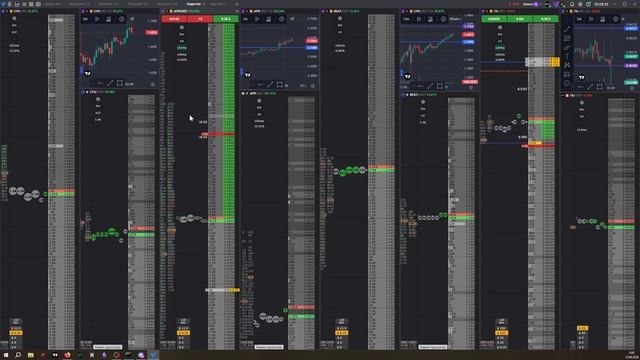The height and width of the screenshot is (360, 640).
Task: Click the first green button on the TA order book
Action: [x=494, y=19]
